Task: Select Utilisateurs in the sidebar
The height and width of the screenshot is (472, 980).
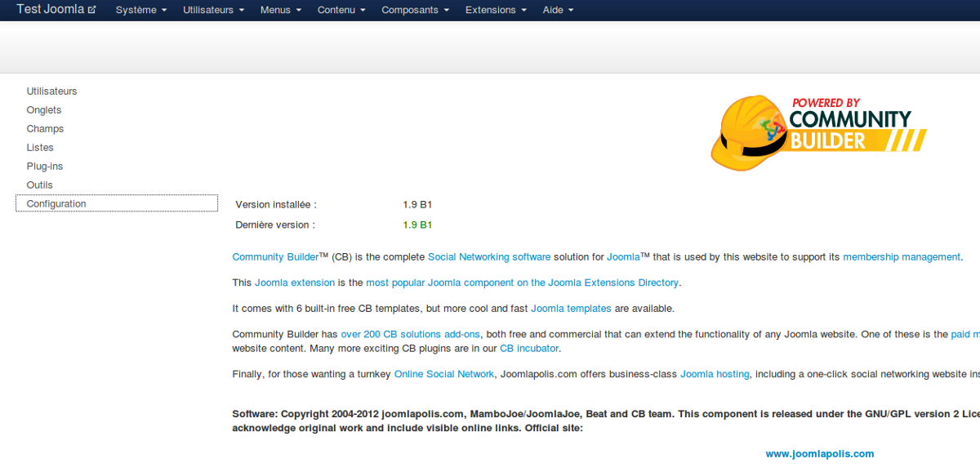Action: click(x=51, y=91)
